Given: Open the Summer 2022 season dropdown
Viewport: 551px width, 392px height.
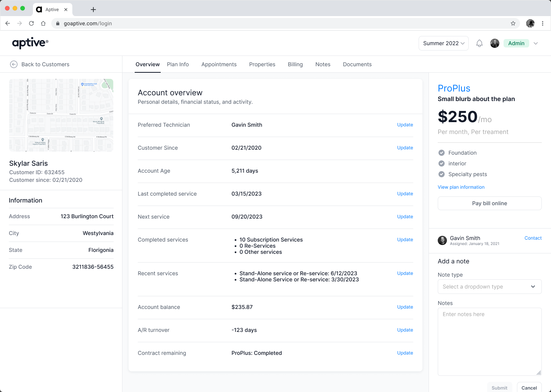Looking at the screenshot, I should (443, 43).
